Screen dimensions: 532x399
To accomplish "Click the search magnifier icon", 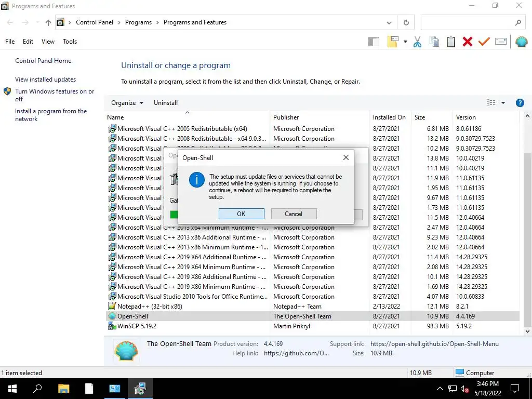I will (x=518, y=23).
